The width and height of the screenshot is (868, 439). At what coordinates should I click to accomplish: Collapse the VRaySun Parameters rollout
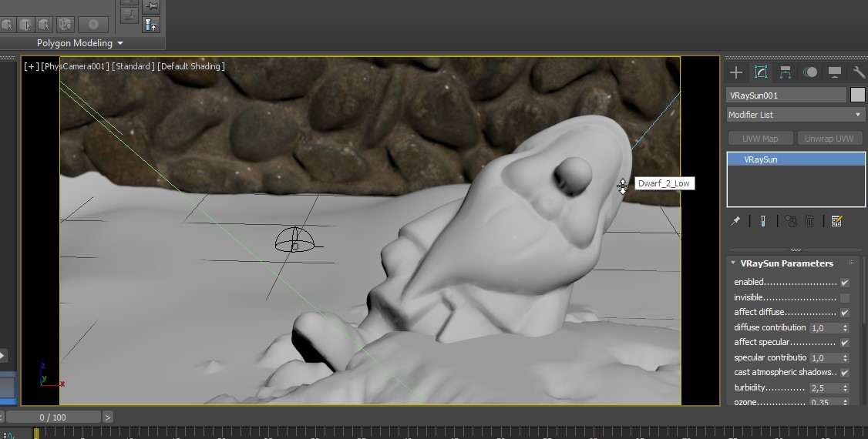(733, 263)
